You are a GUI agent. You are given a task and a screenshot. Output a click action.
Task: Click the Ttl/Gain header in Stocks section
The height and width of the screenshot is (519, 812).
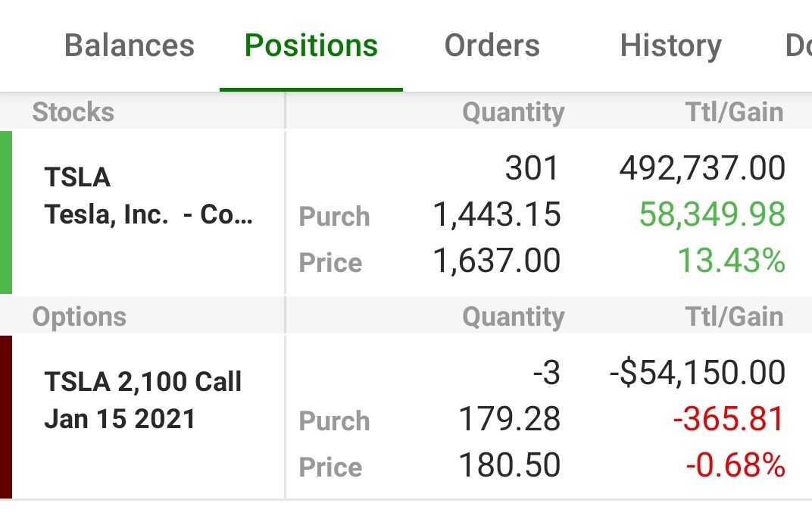click(734, 112)
